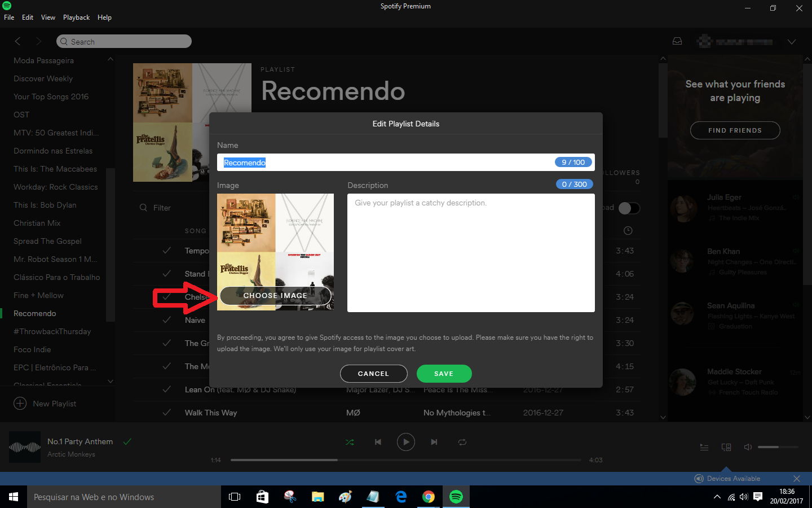Open Spotify icon in taskbar
This screenshot has width=812, height=508.
[456, 497]
